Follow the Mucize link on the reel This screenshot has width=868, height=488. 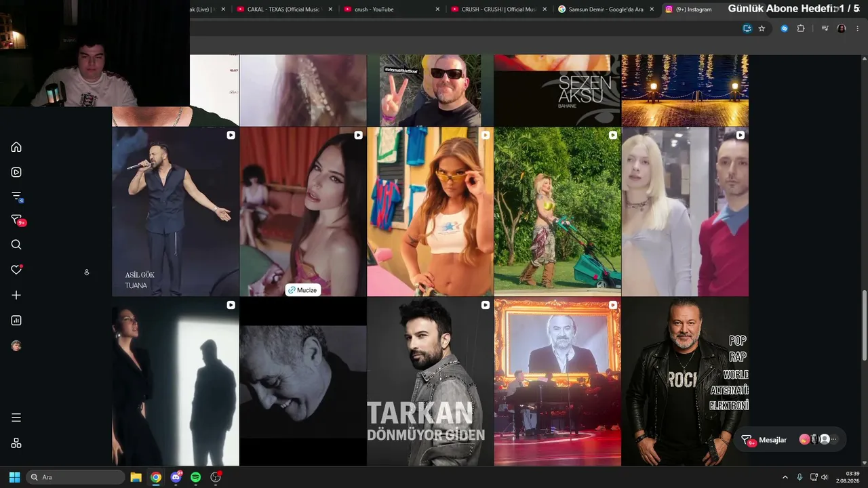302,290
